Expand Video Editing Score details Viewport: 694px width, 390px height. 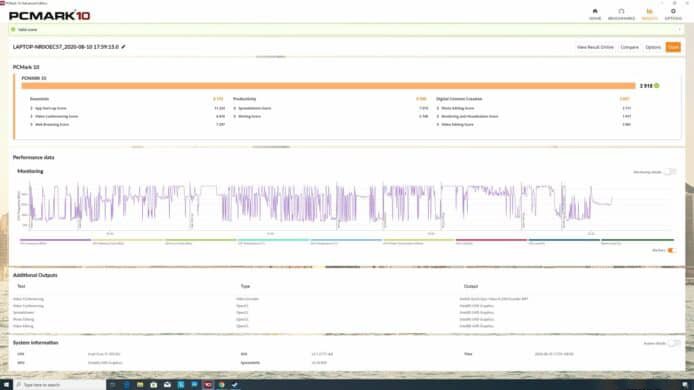click(438, 124)
